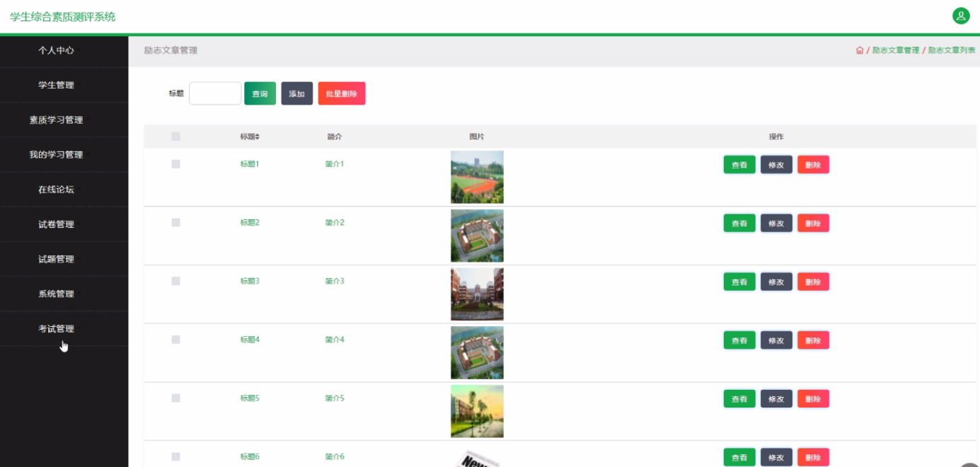
Task: Click the 添加 add button
Action: (296, 93)
